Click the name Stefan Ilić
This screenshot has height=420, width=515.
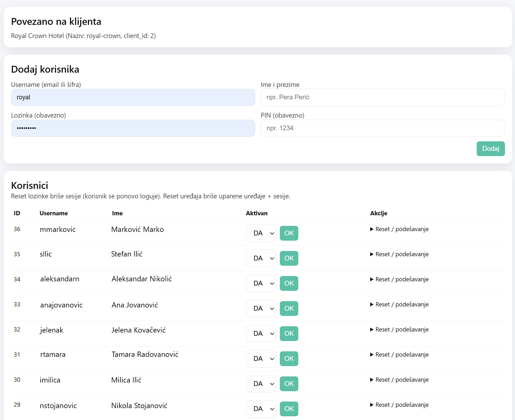[x=127, y=254]
